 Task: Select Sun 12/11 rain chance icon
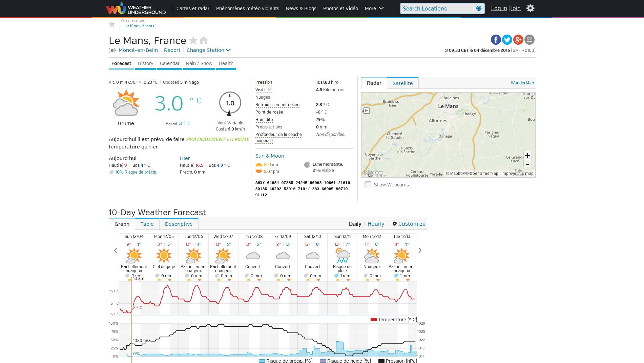(x=342, y=256)
